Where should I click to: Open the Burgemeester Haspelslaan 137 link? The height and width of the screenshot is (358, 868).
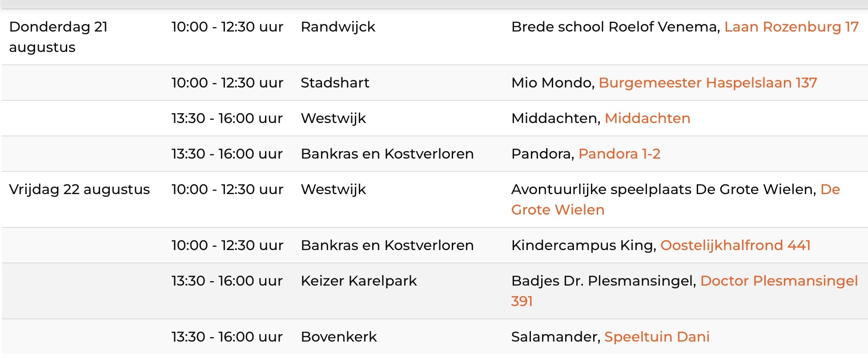point(708,83)
